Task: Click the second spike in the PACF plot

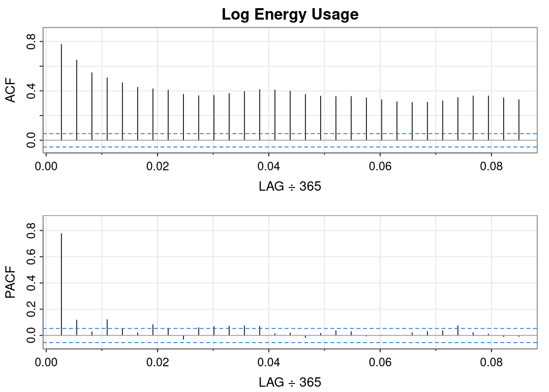Action: [x=76, y=327]
